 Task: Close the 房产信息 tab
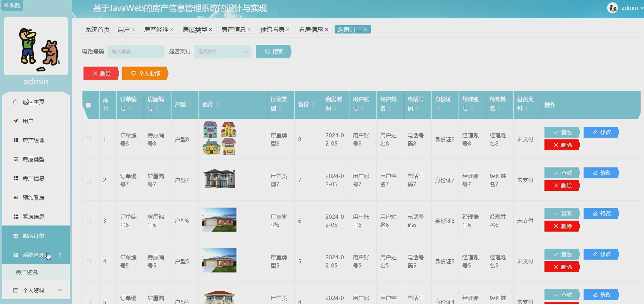(x=249, y=30)
